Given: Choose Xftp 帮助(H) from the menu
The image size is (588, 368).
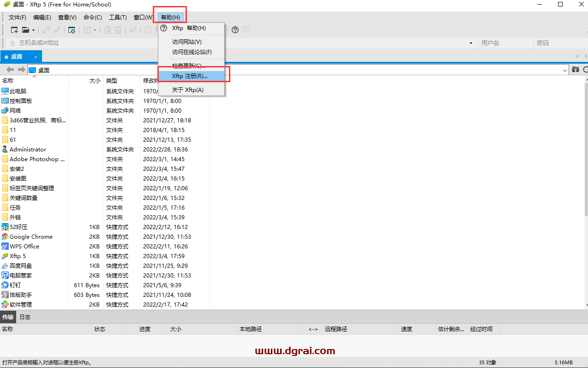Looking at the screenshot, I should (x=191, y=28).
